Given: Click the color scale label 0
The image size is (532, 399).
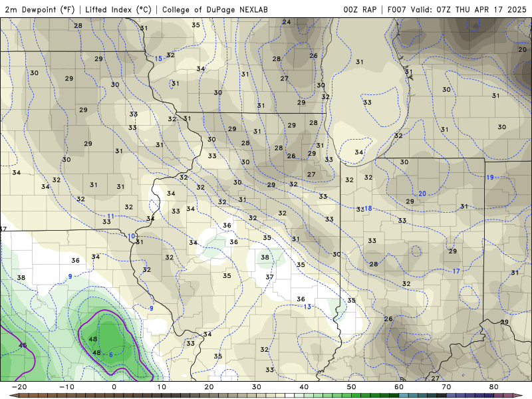Looking at the screenshot, I should tap(114, 387).
